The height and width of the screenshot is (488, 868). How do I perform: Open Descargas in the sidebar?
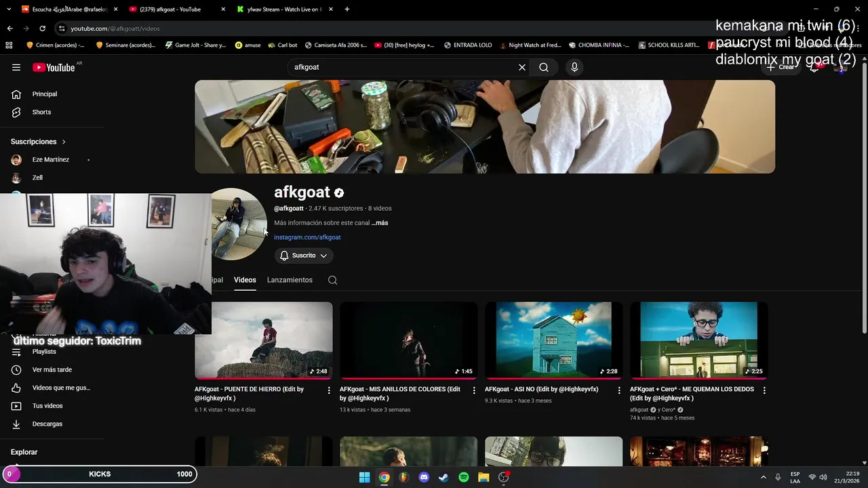pos(47,424)
